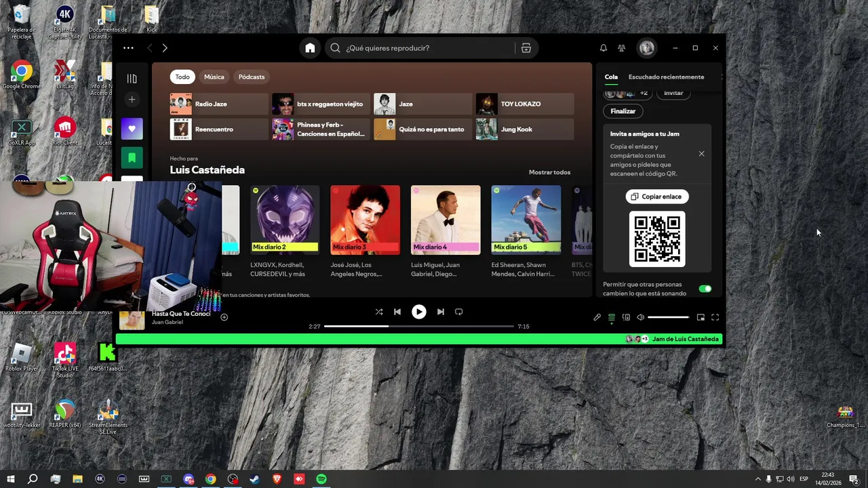Select the Todo filter chip
868x488 pixels.
coord(182,77)
